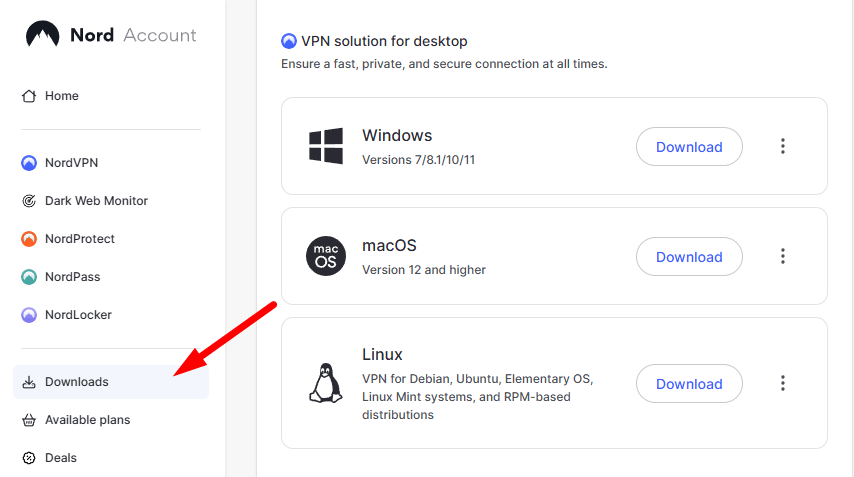Click the NordProtect sidebar icon

point(29,239)
